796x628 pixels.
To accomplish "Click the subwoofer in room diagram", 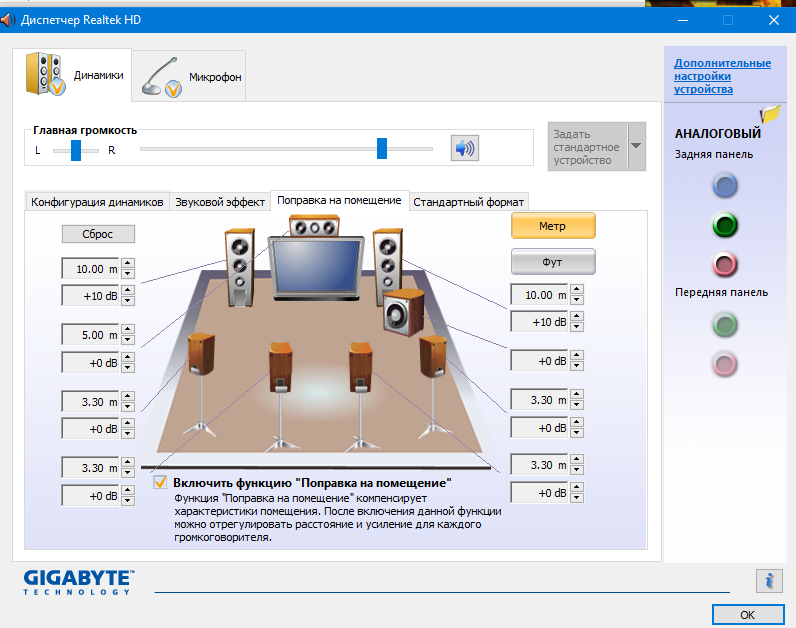I will point(404,312).
